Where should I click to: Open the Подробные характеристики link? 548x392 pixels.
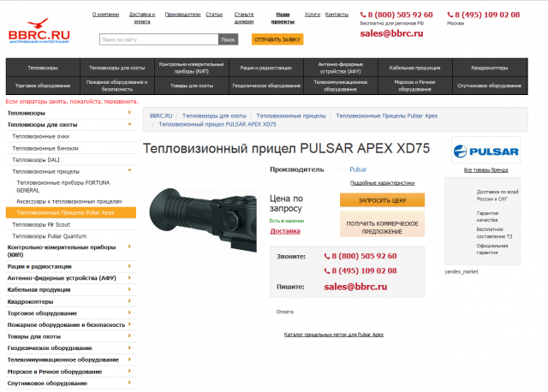(x=383, y=182)
